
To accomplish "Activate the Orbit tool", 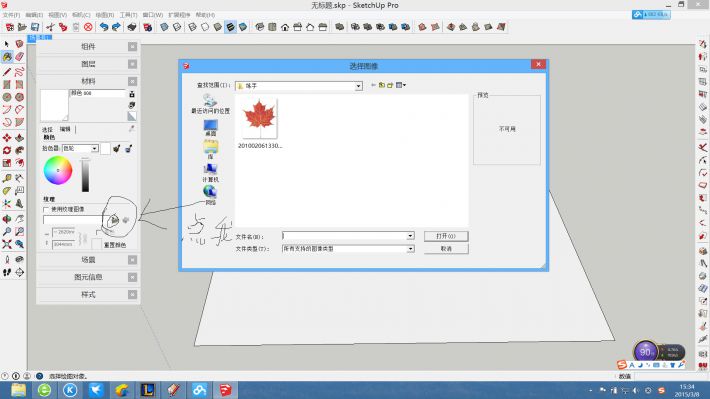I will coord(7,219).
